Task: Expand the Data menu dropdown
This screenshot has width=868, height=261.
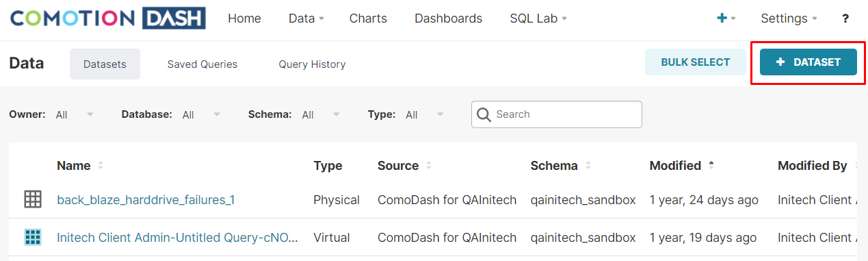Action: pyautogui.click(x=306, y=18)
